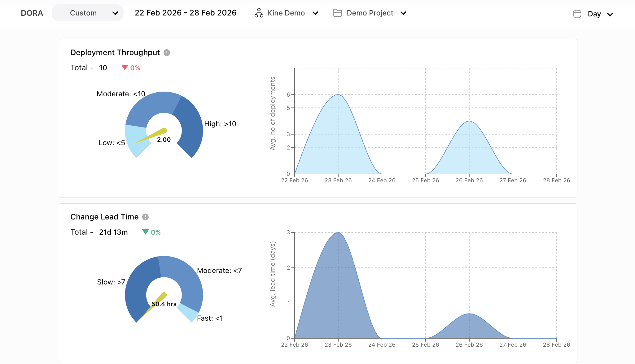
Task: Click the green downward trend arrow near 21d 13m
Action: coord(146,232)
